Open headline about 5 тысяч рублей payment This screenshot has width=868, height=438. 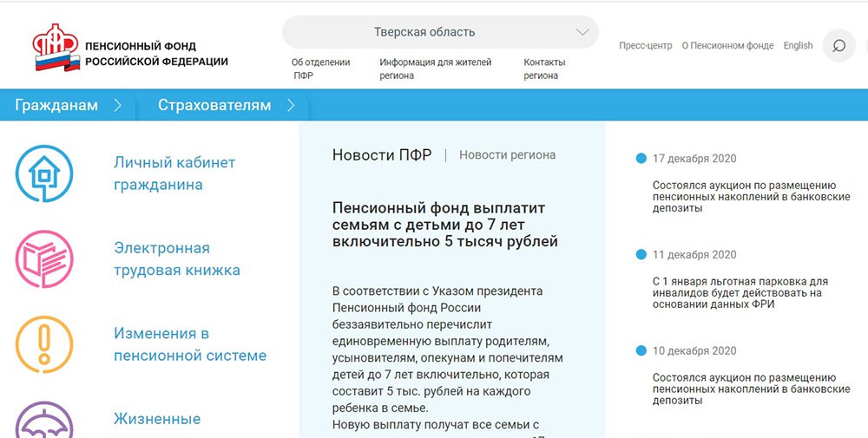click(444, 225)
